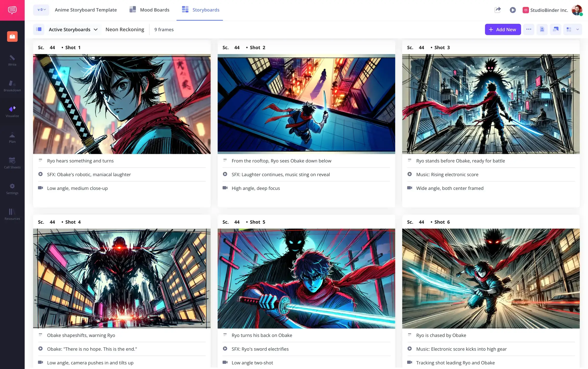
Task: Click the share icon in the top bar
Action: pyautogui.click(x=497, y=10)
